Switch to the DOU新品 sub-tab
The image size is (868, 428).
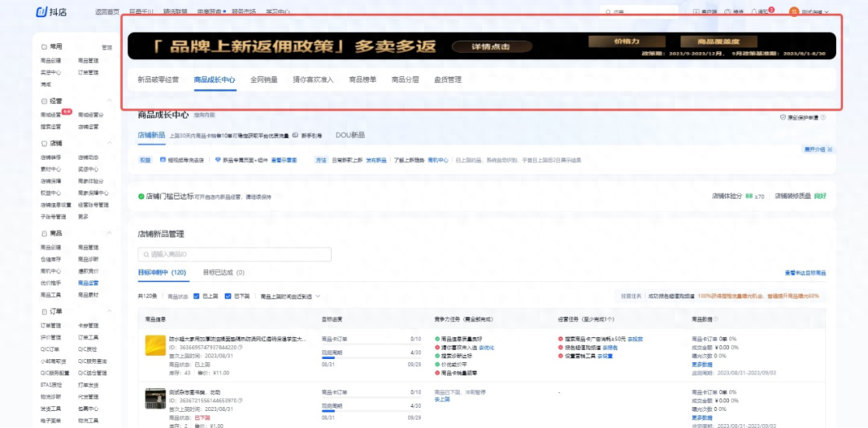[x=350, y=135]
